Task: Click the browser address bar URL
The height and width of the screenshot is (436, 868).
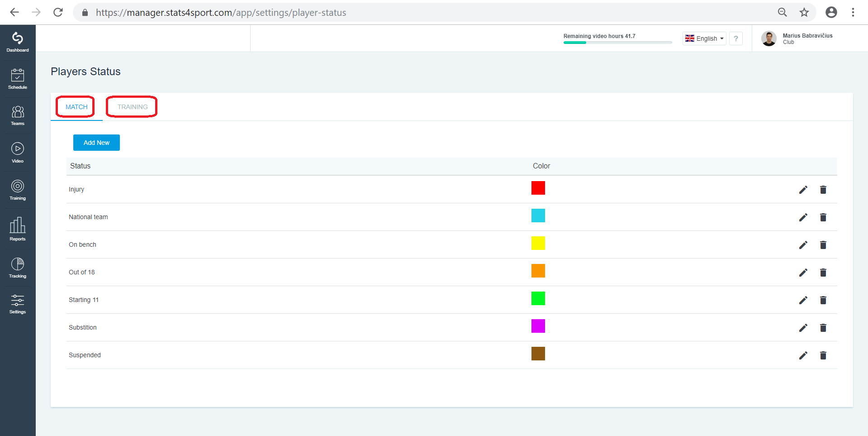Action: [221, 13]
